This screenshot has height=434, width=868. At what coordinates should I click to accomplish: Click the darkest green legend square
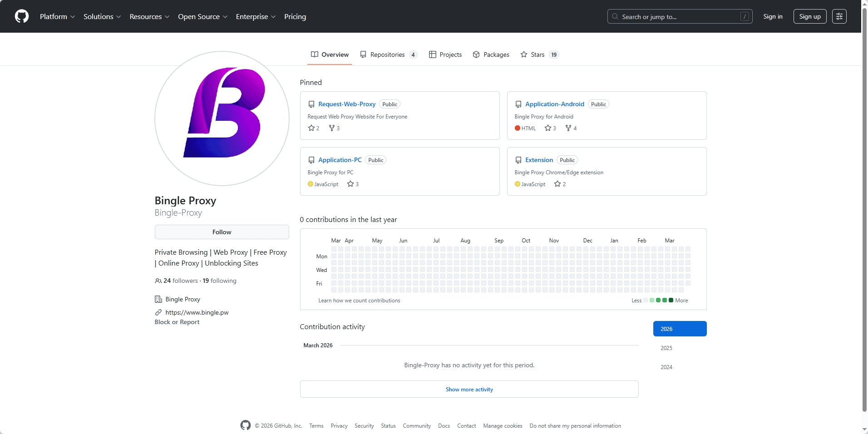[x=671, y=300]
